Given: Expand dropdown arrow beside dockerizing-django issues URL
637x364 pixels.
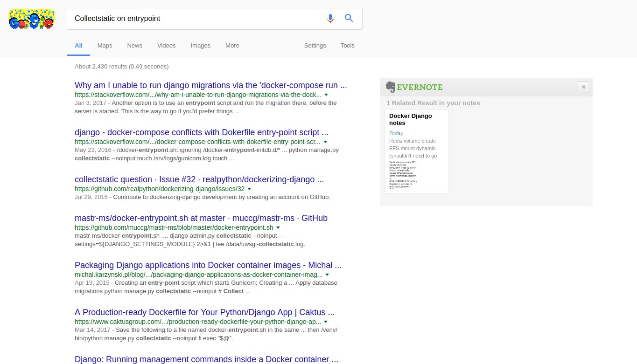Looking at the screenshot, I should coord(249,189).
